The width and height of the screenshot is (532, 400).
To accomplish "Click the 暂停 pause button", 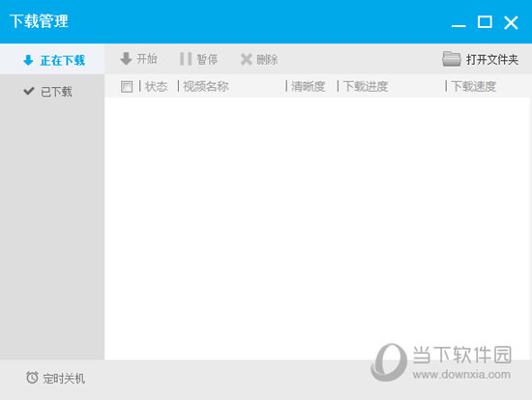I will 199,59.
